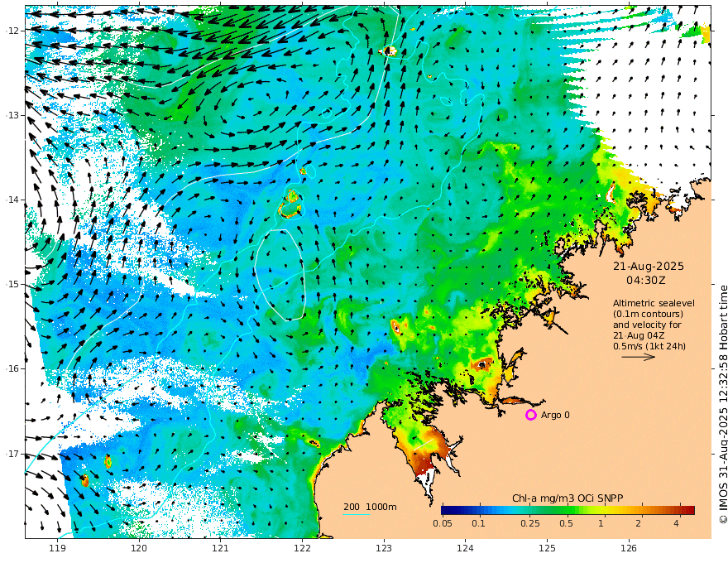Click the dark blue end of colorbar
The image size is (728, 563).
448,510
